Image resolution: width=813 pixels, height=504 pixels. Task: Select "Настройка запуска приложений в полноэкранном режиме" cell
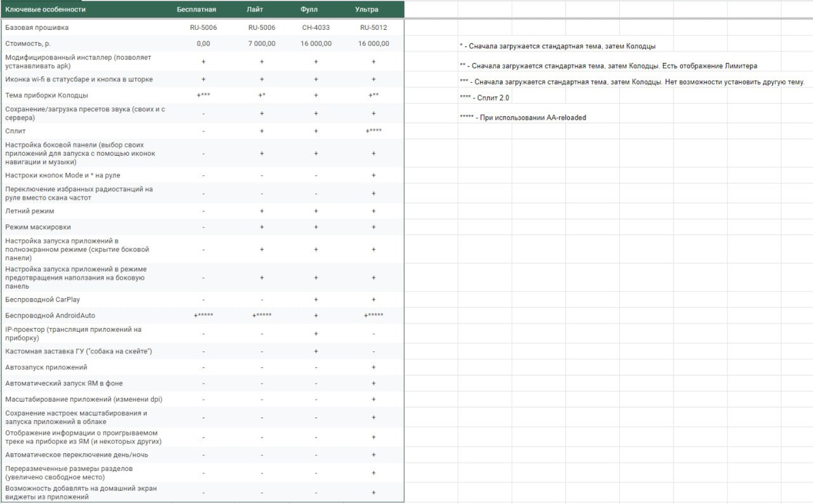pyautogui.click(x=77, y=249)
